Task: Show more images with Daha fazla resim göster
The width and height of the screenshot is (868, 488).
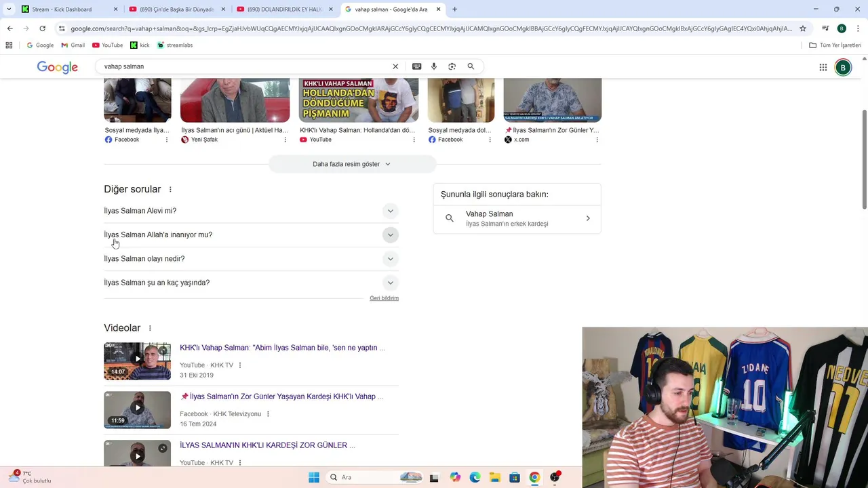Action: point(352,164)
